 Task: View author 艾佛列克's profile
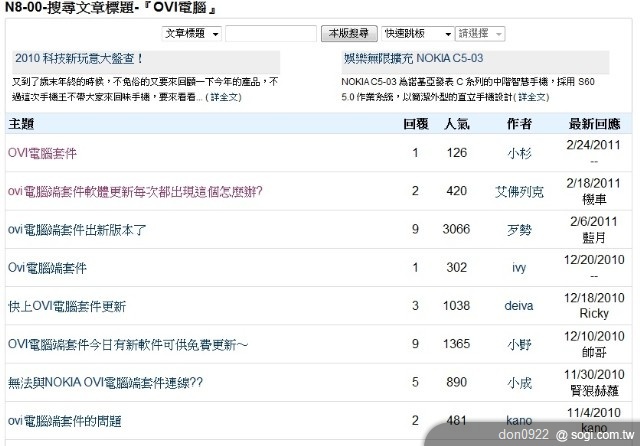pos(519,191)
